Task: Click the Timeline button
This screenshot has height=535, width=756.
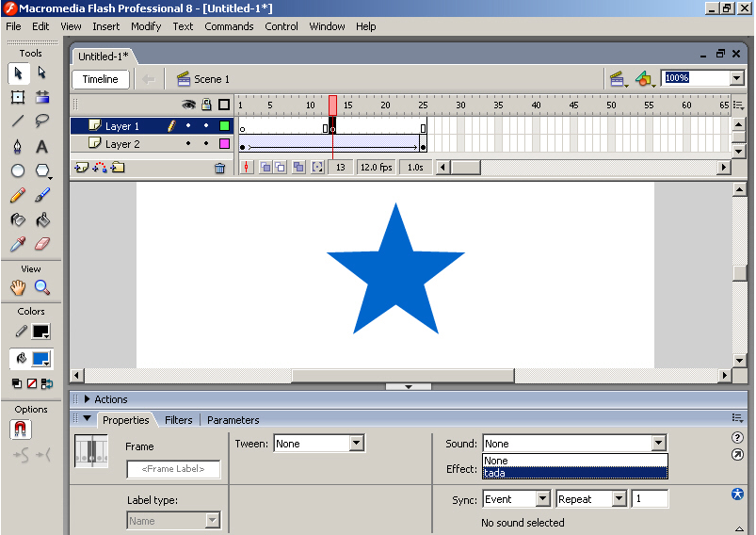Action: coord(101,79)
